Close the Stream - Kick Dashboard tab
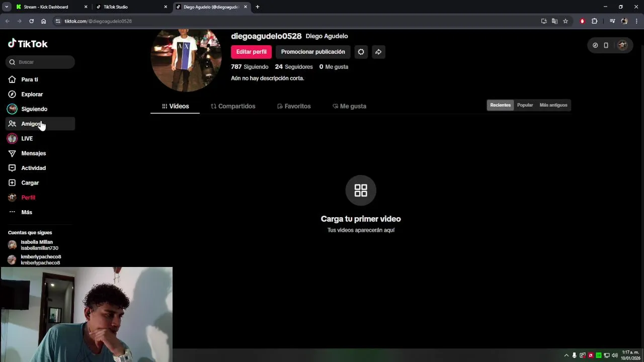The width and height of the screenshot is (644, 362). [86, 7]
